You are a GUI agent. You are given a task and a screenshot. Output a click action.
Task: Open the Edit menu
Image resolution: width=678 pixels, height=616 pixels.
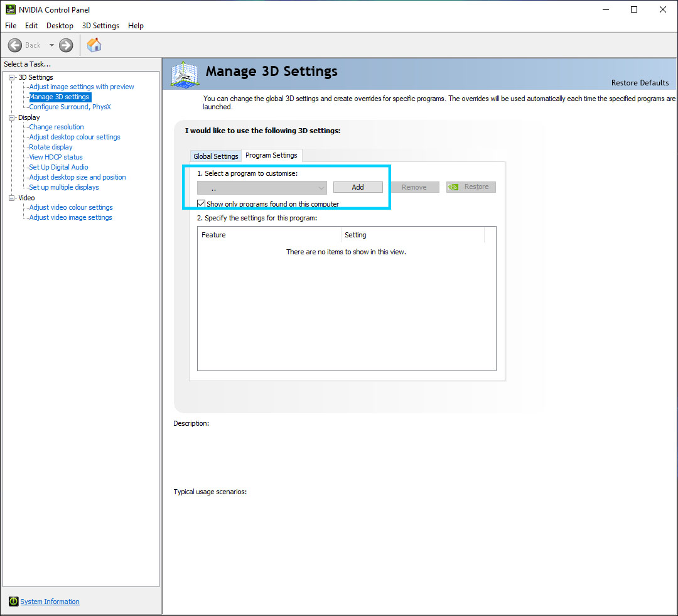click(x=31, y=26)
